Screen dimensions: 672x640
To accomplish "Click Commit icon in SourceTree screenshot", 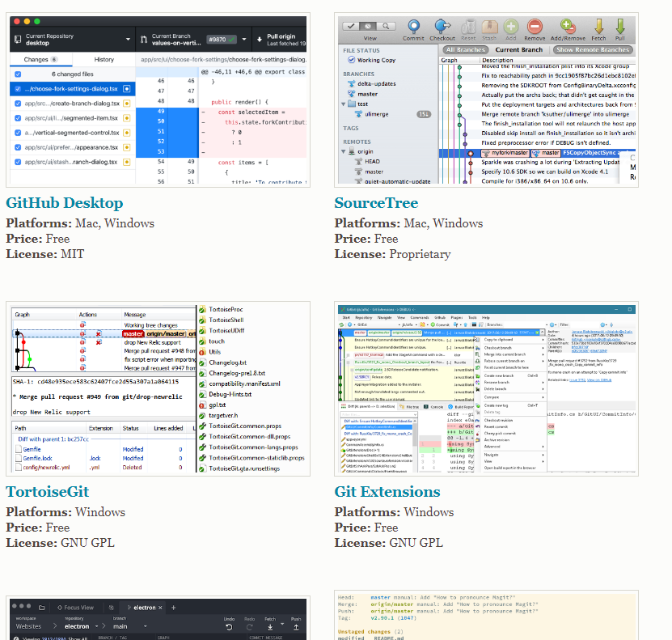I will coord(413,27).
